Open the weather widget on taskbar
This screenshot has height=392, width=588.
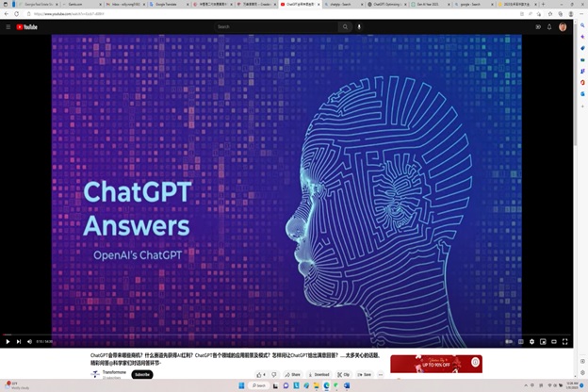point(17,385)
